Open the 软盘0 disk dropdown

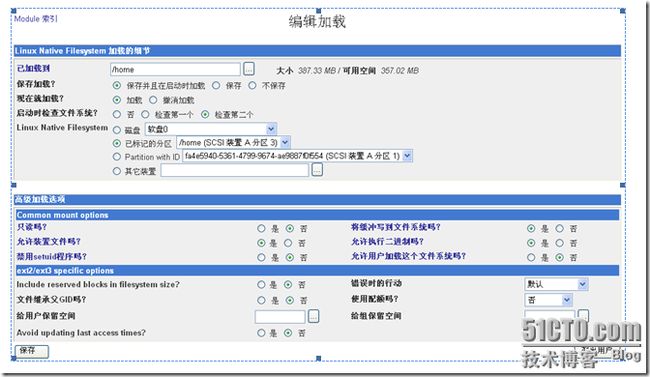click(211, 129)
